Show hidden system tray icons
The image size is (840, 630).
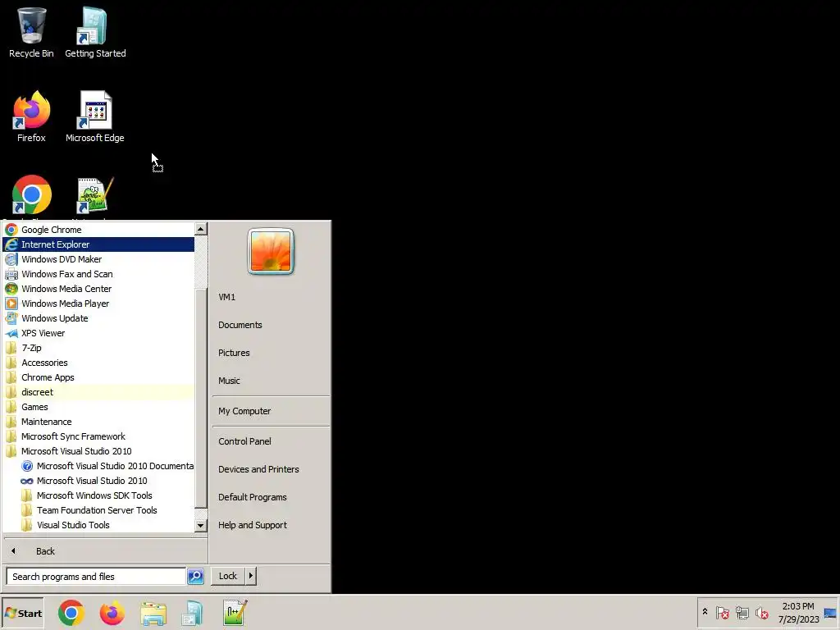(x=705, y=612)
